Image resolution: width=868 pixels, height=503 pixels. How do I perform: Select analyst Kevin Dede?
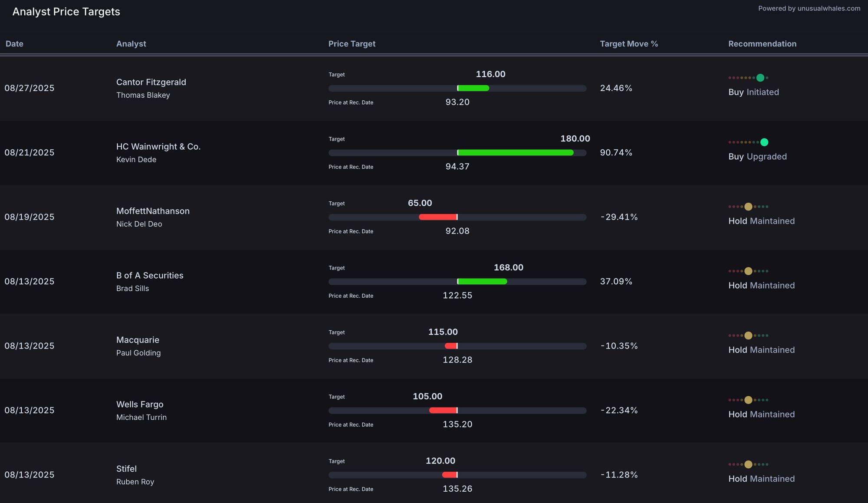pyautogui.click(x=136, y=160)
